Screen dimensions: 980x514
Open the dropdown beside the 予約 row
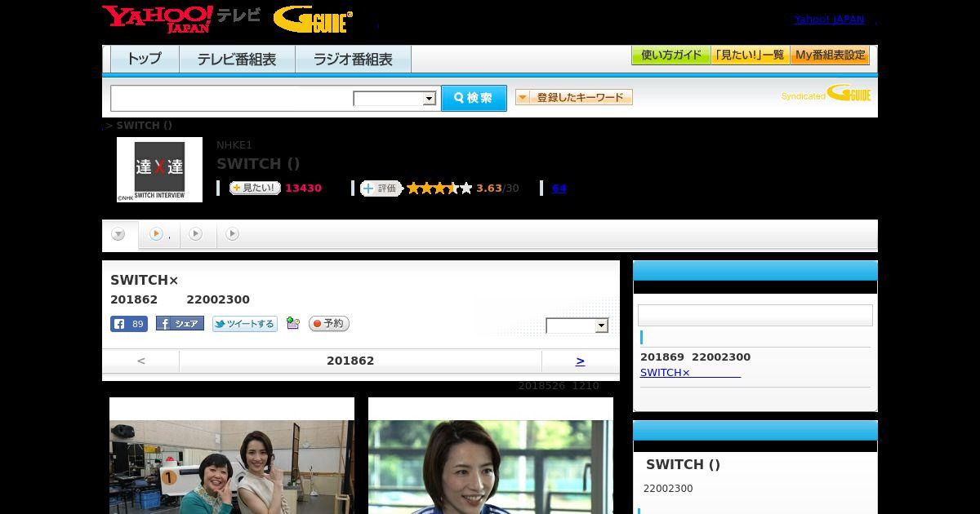(x=577, y=326)
